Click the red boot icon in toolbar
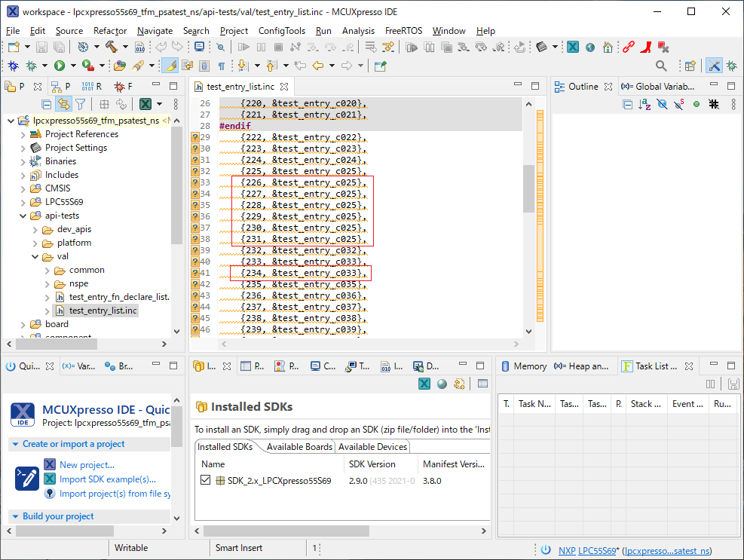Image resolution: width=744 pixels, height=560 pixels. (645, 47)
